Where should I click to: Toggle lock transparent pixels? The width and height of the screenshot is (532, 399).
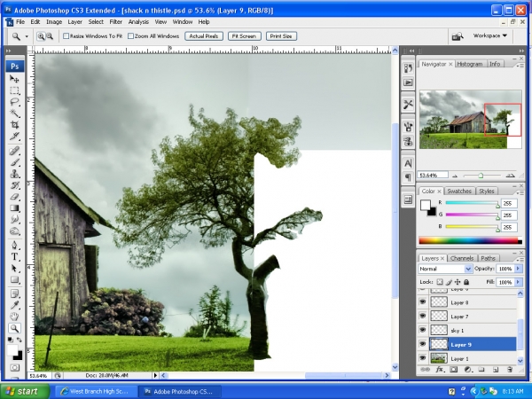click(x=440, y=282)
